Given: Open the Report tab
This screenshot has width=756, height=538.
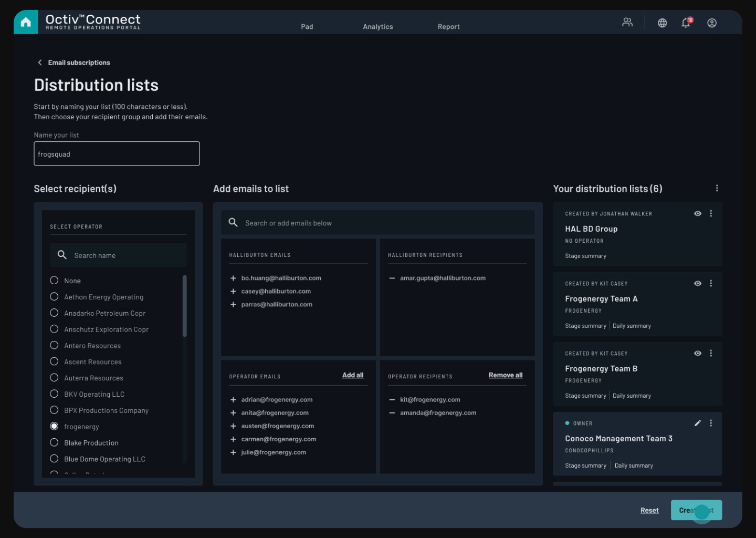Looking at the screenshot, I should [449, 27].
